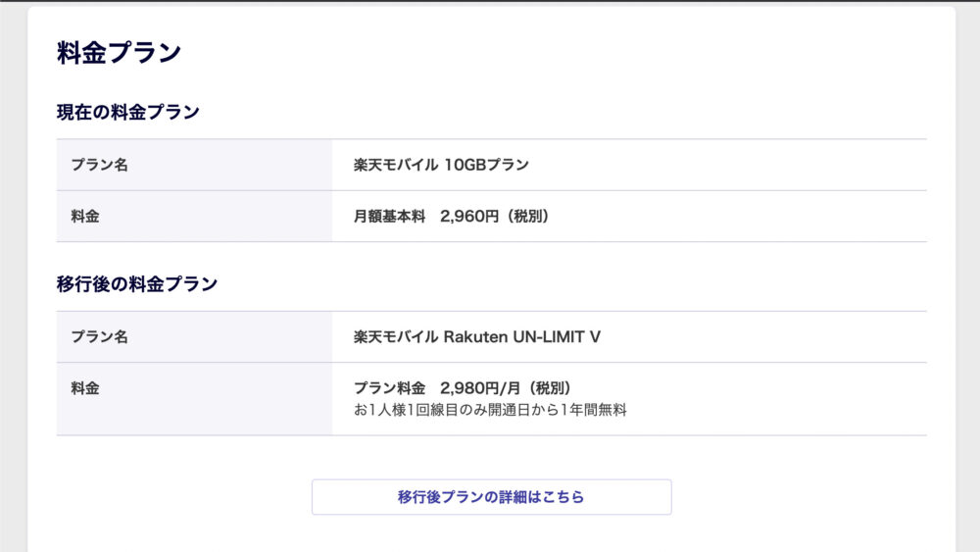Select the 月額基本料 text
This screenshot has width=980, height=552.
389,217
